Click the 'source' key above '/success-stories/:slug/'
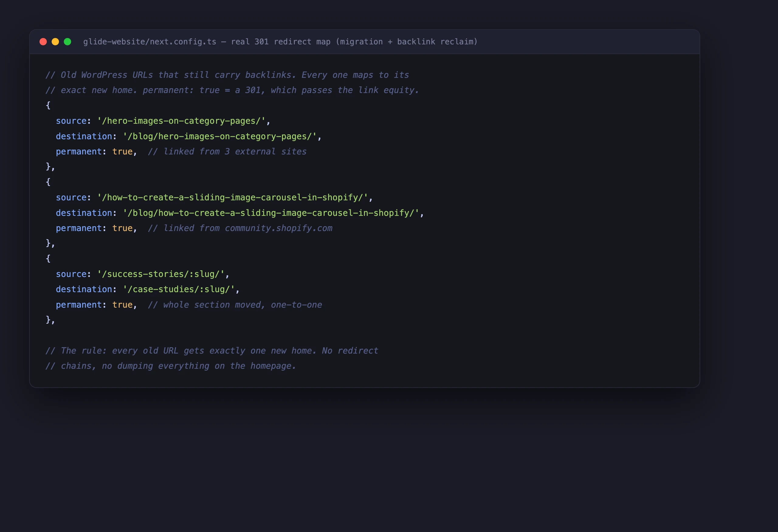This screenshot has width=778, height=532. click(71, 274)
